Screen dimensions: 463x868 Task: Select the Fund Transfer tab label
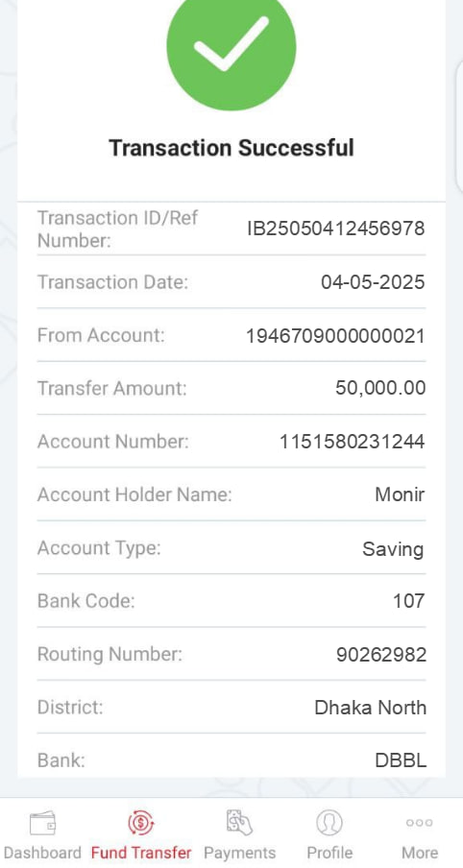[141, 853]
